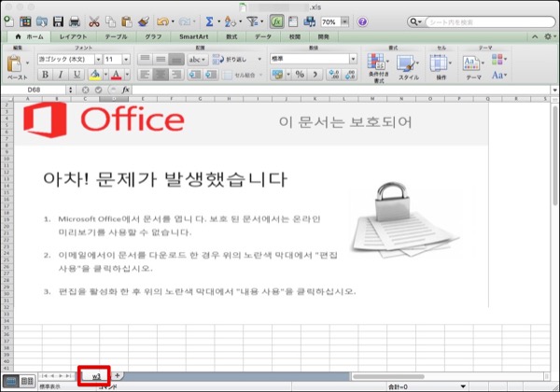Switch to the ホーム ribbon tab
Image resolution: width=560 pixels, height=392 pixels.
pos(30,36)
